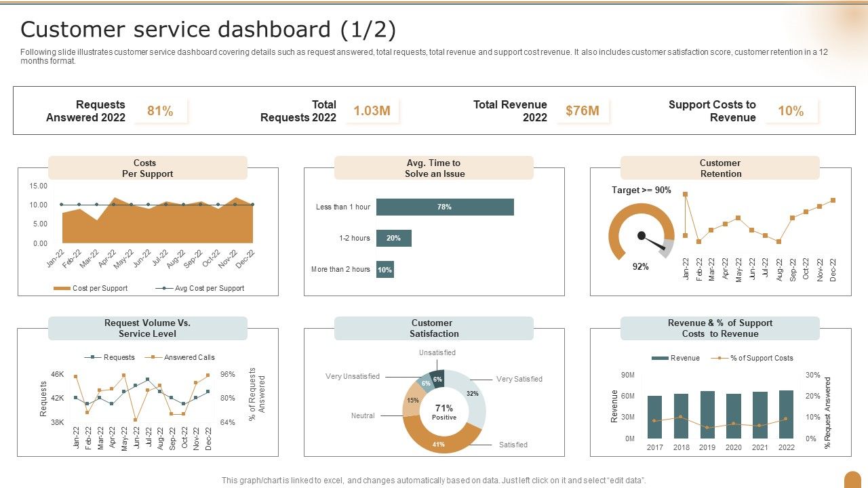
Task: Click the Cost per Support legend swatch
Action: [x=62, y=288]
